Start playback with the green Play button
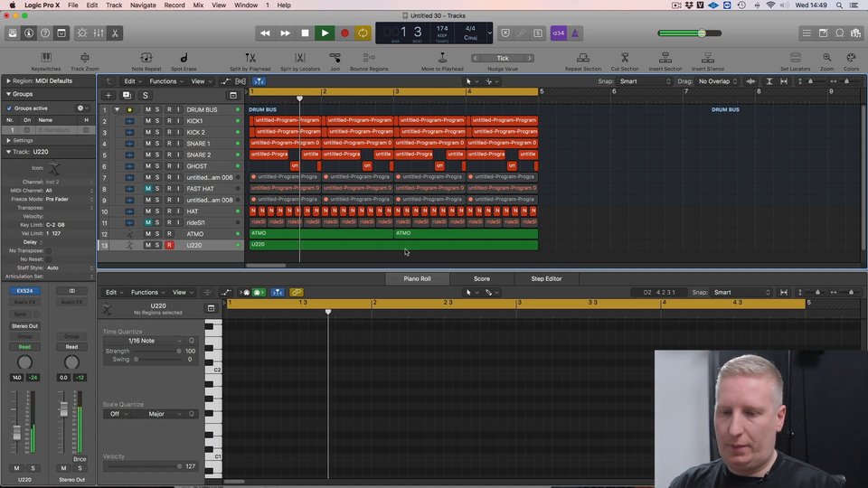Screen dimensions: 868x488 coord(325,33)
